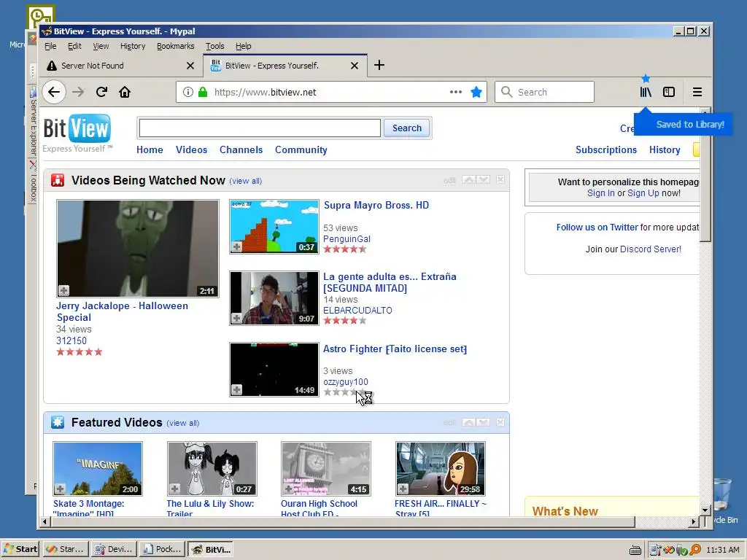Open the Edit menu
Screen dimensions: 747x560
[x=74, y=46]
